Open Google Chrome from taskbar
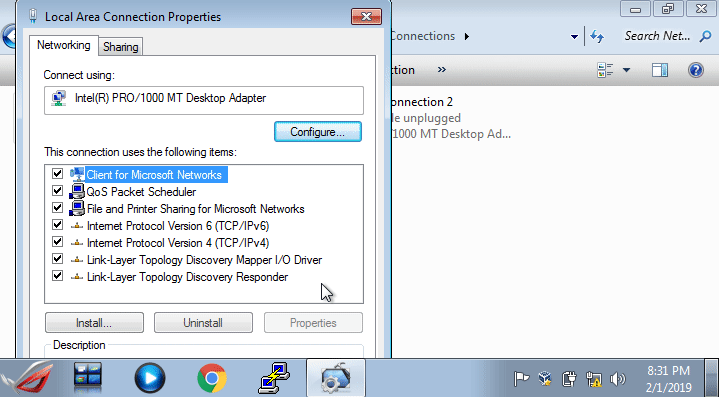The image size is (719, 397). tap(212, 378)
